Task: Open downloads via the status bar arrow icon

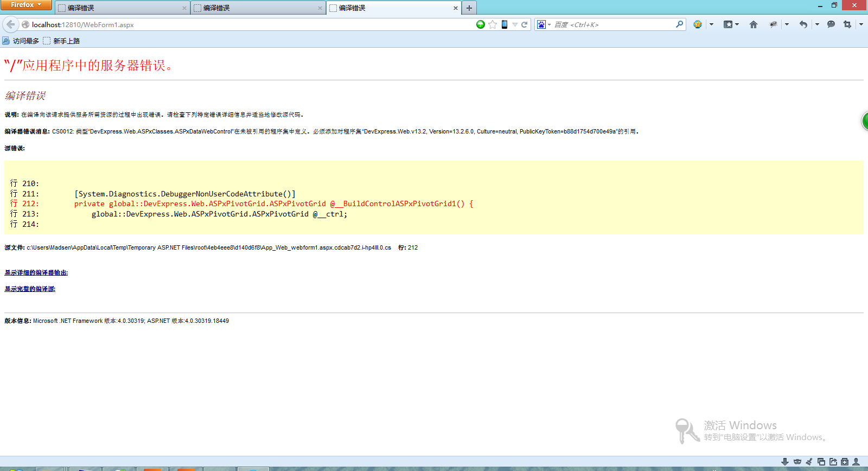Action: click(x=784, y=462)
